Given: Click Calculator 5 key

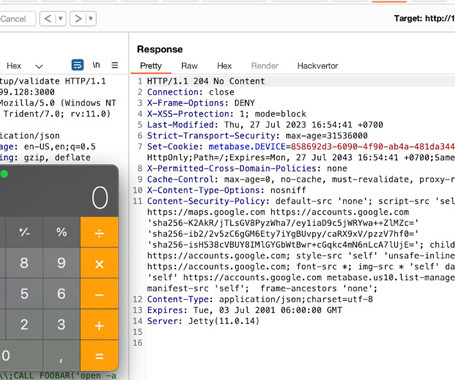Looking at the screenshot, I should [x=24, y=294].
